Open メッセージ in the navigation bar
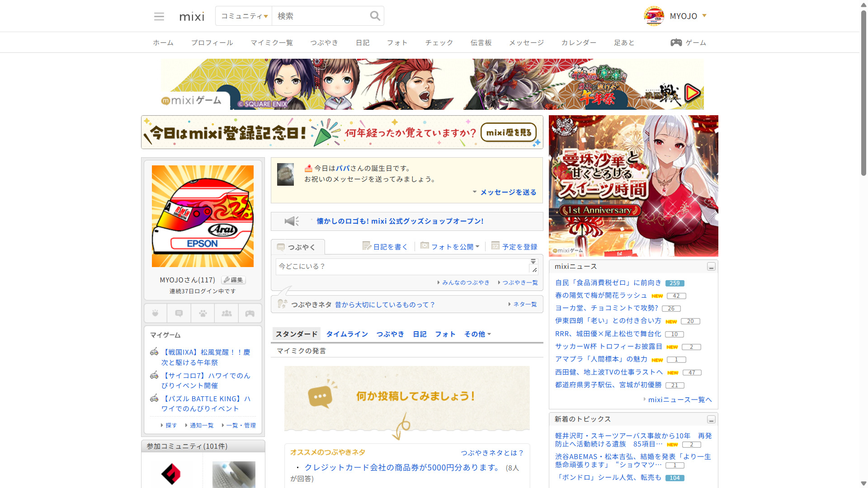The width and height of the screenshot is (868, 488). click(x=526, y=42)
